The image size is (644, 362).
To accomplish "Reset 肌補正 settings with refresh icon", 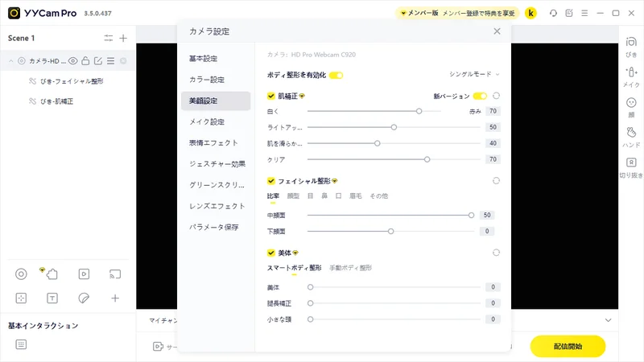I will click(496, 96).
